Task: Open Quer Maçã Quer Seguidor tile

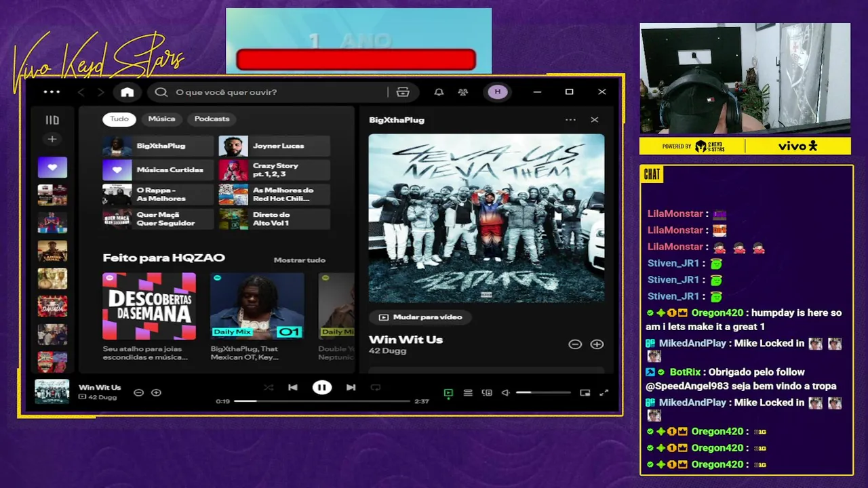Action: (158, 219)
